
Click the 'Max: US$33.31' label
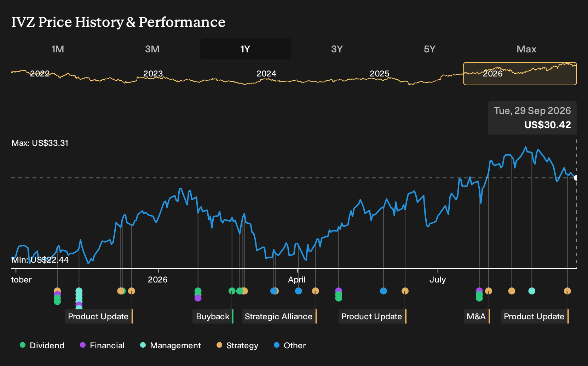point(40,143)
